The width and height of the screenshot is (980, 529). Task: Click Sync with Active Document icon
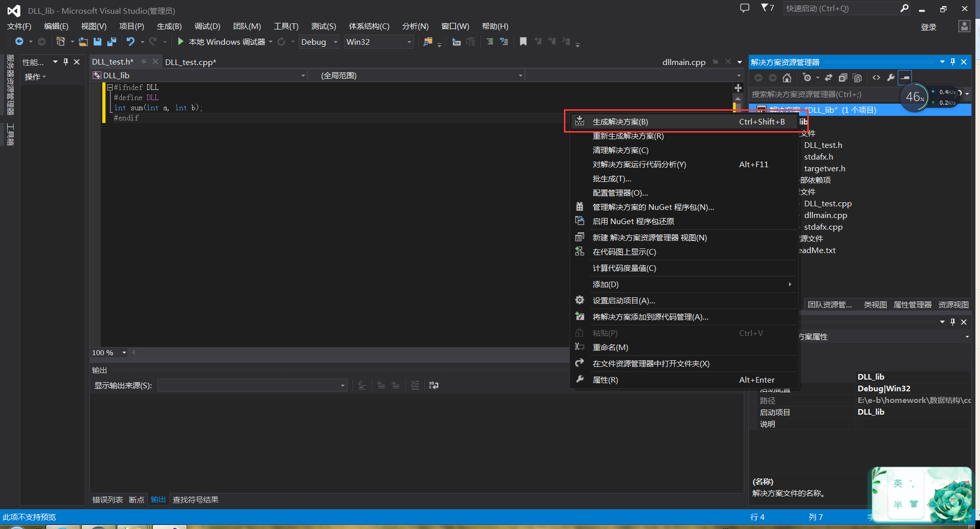[x=829, y=78]
